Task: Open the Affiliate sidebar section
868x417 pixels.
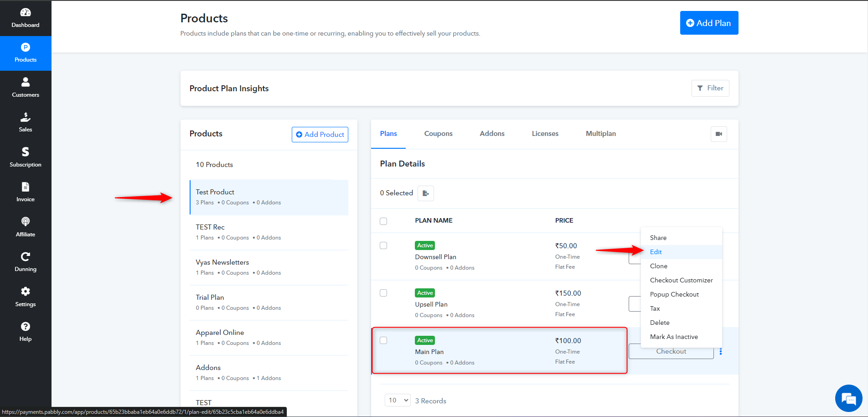Action: pyautogui.click(x=26, y=227)
